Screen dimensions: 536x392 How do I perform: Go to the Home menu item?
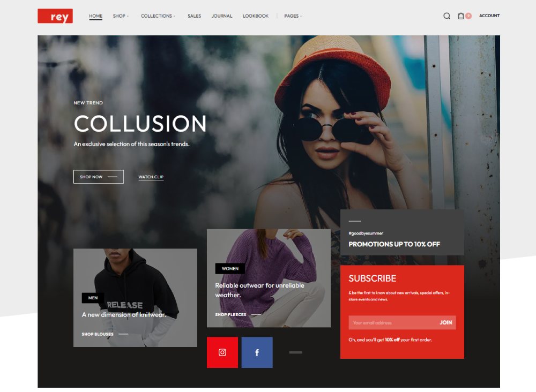coord(95,16)
